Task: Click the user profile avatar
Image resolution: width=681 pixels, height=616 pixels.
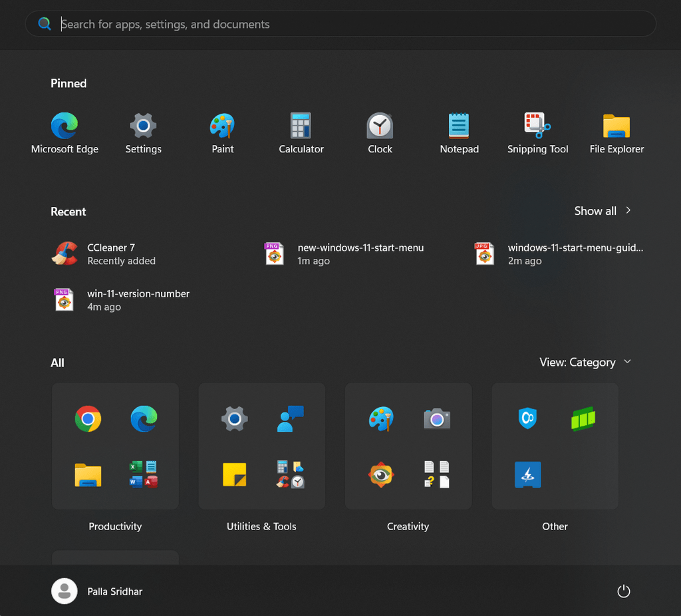Action: (x=65, y=591)
